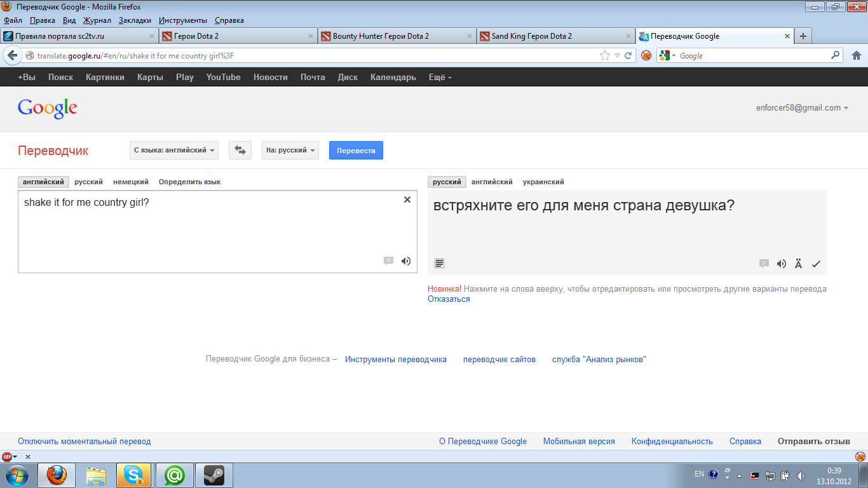Open a new tab with plus button

coord(803,36)
